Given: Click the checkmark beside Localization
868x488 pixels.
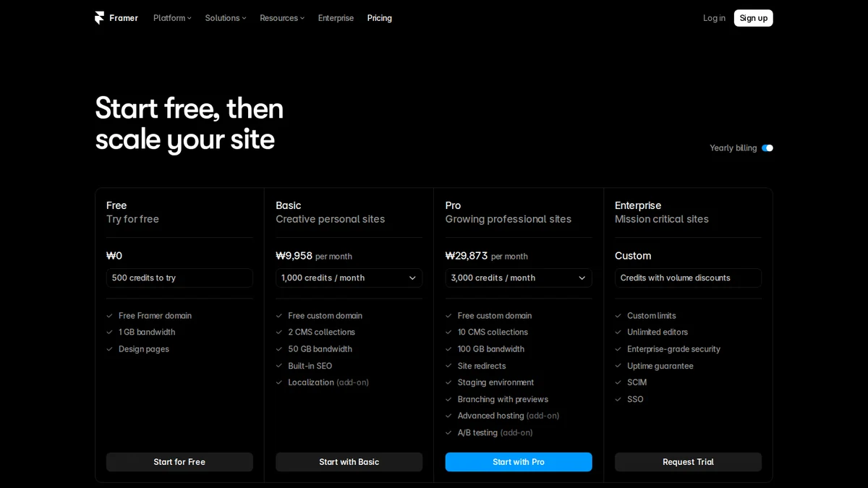Looking at the screenshot, I should pos(279,382).
